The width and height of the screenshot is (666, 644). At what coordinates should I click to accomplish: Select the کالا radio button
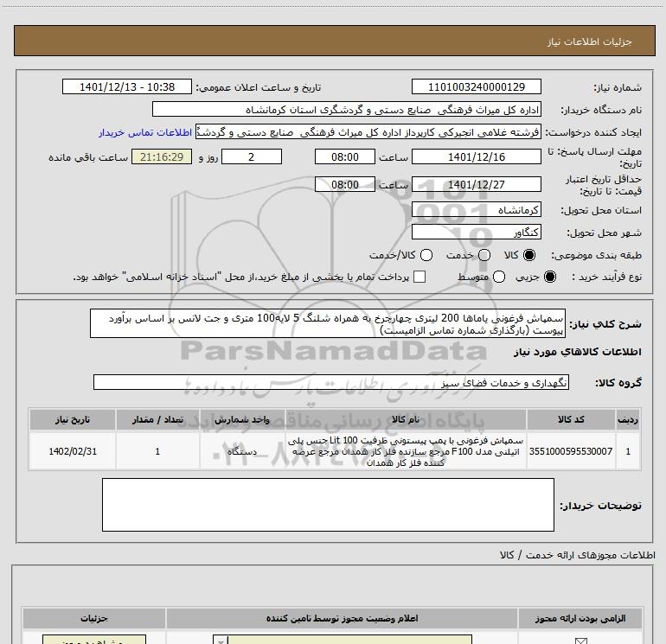coord(529,255)
